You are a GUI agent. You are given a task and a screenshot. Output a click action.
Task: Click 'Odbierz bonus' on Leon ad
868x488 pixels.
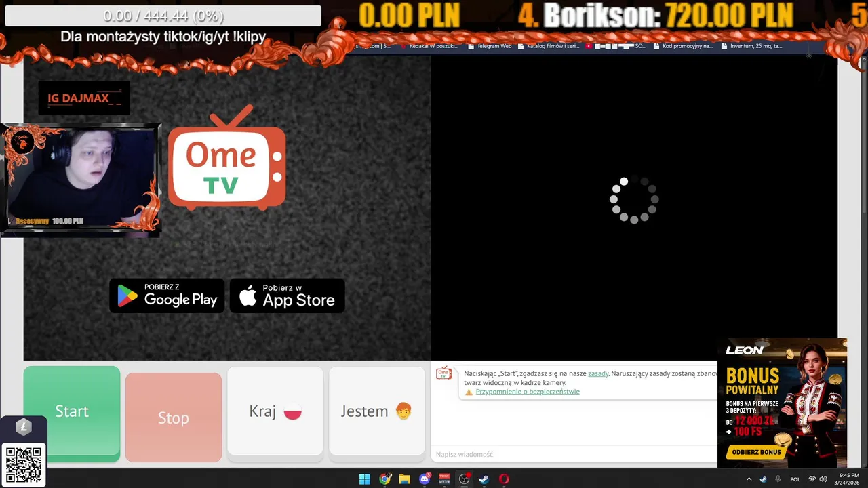(757, 452)
